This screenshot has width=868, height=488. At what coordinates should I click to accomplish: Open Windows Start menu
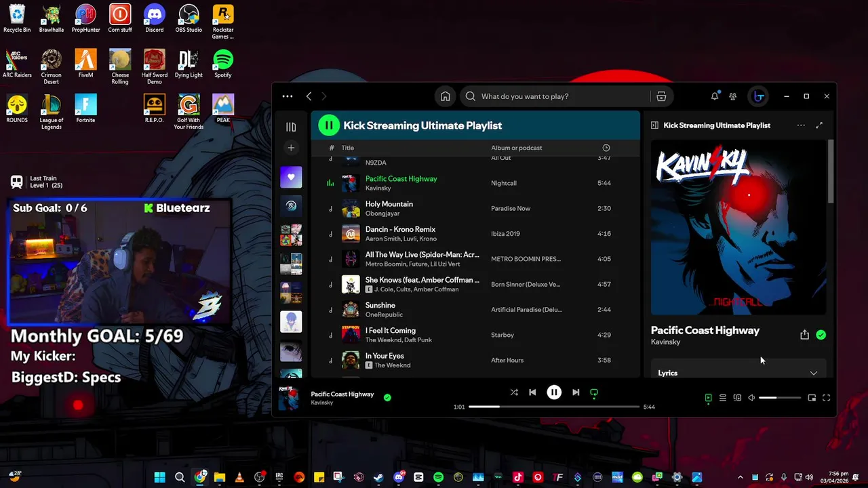(x=159, y=477)
